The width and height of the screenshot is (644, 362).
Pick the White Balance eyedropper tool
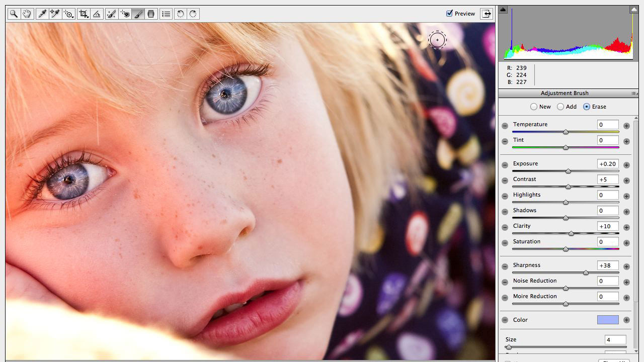coord(42,14)
